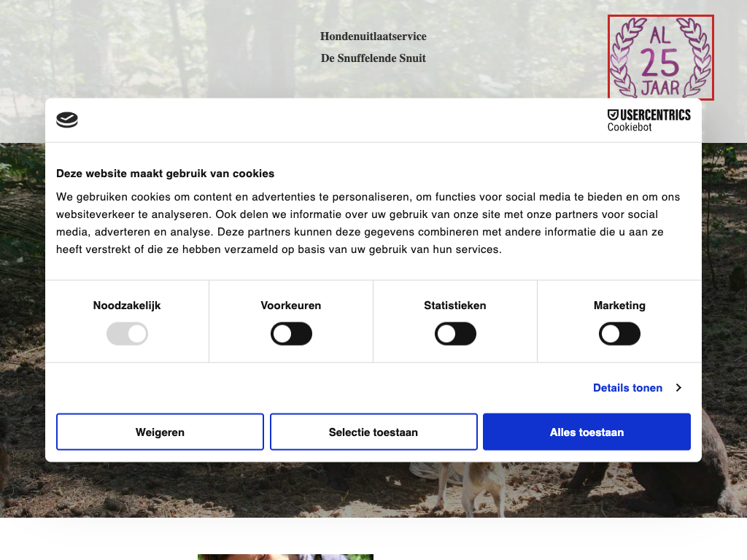
Task: Turn on the Marketing cookies switch
Action: [x=619, y=334]
